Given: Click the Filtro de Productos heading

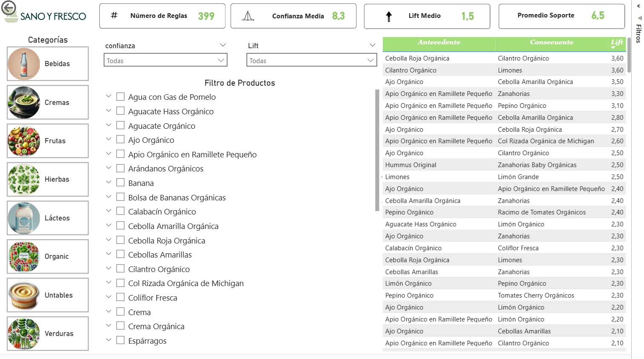Looking at the screenshot, I should [x=240, y=83].
